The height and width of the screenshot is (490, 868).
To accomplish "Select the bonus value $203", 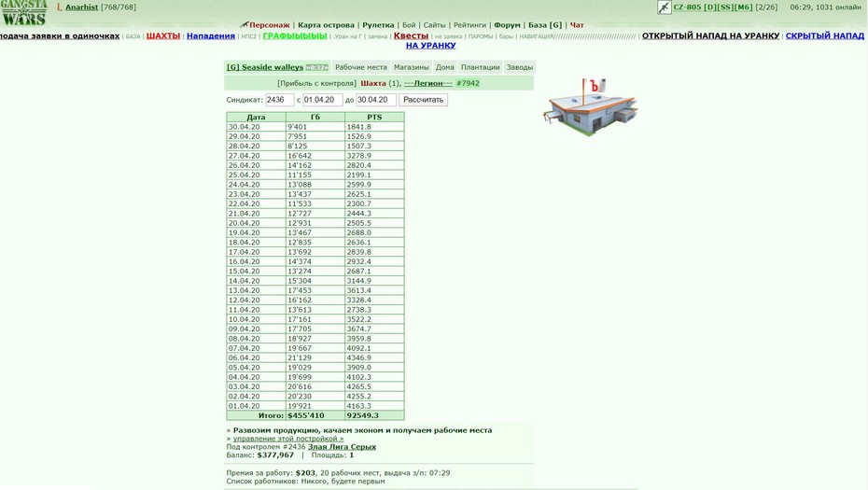I will (305, 473).
